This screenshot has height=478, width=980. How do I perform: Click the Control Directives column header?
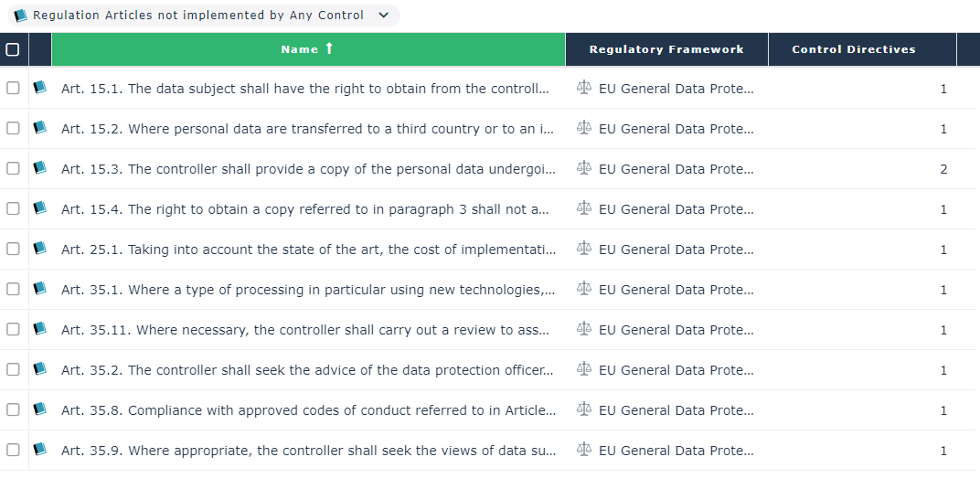[x=854, y=49]
